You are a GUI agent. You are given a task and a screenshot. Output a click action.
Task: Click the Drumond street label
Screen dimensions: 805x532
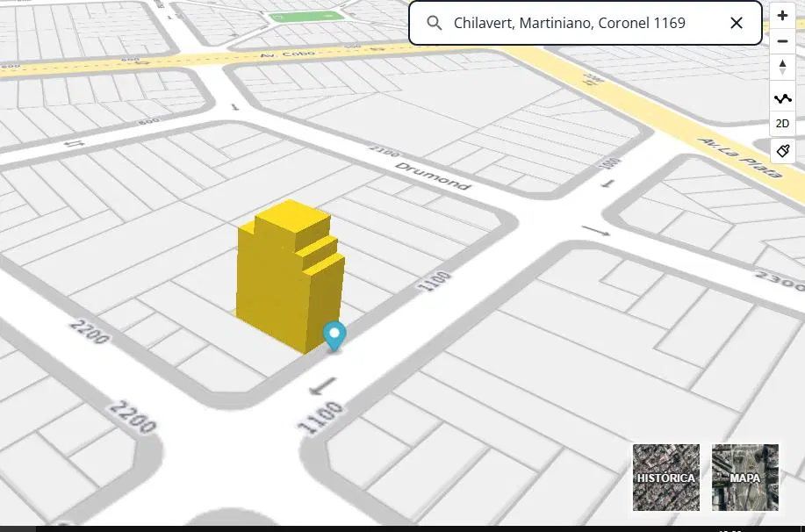[434, 176]
